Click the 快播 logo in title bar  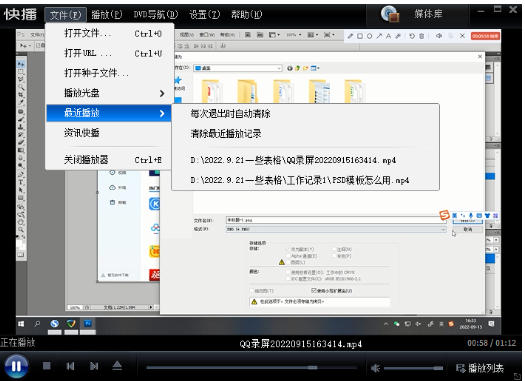(20, 14)
